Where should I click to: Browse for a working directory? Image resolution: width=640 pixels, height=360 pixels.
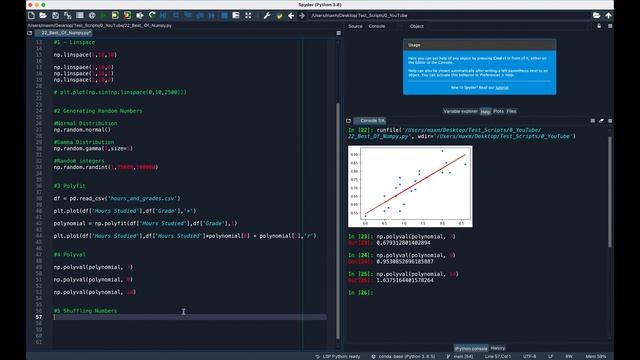click(x=596, y=16)
